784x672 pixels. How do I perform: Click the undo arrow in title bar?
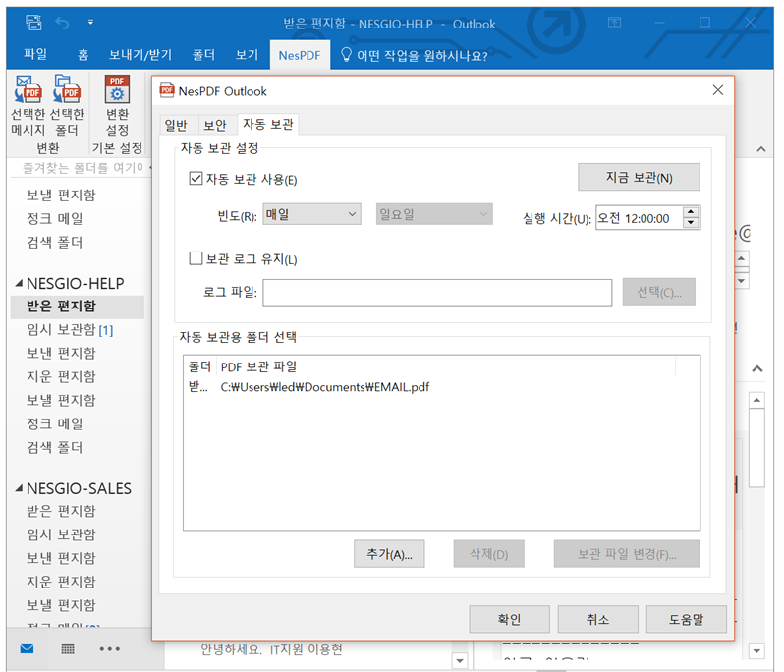pos(63,23)
